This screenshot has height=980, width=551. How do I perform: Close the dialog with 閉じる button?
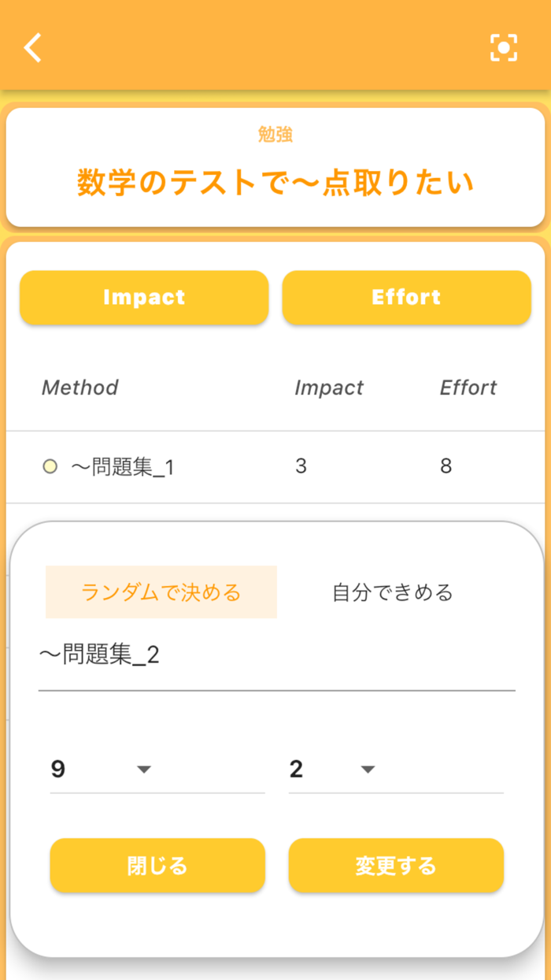157,866
